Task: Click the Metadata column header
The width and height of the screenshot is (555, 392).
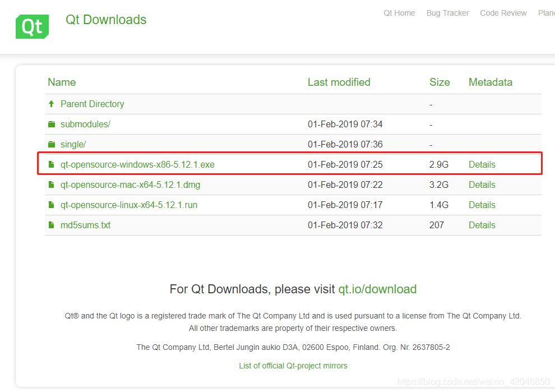Action: (490, 82)
